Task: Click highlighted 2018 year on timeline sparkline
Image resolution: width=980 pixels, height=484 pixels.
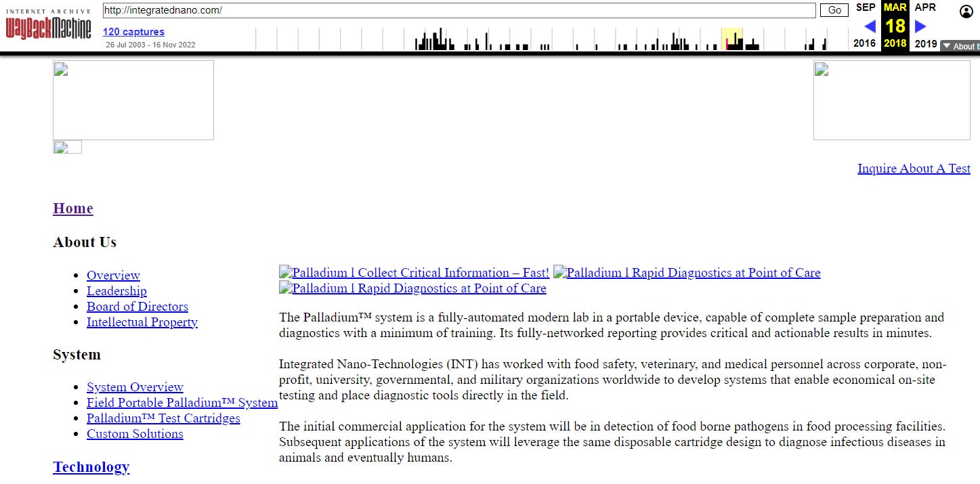Action: click(732, 39)
